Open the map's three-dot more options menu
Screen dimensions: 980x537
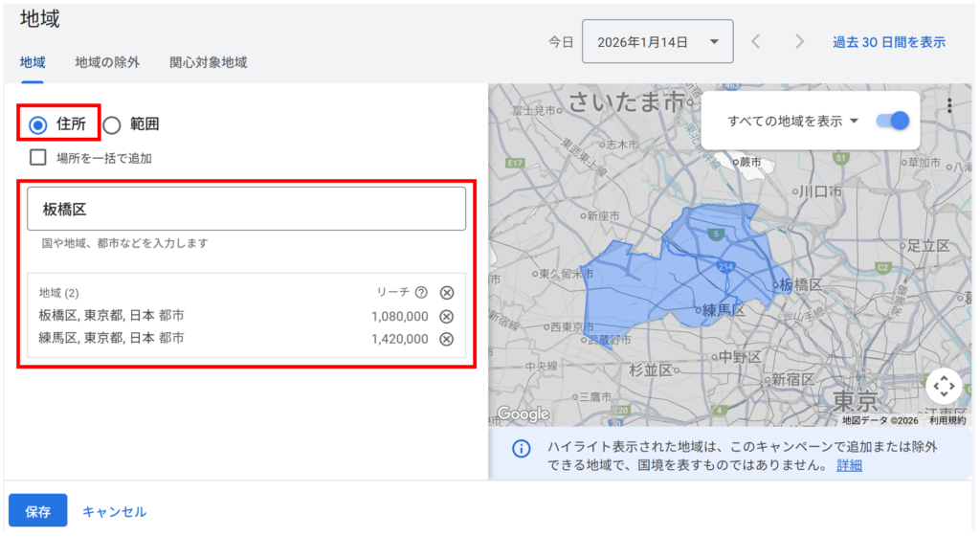click(x=948, y=105)
